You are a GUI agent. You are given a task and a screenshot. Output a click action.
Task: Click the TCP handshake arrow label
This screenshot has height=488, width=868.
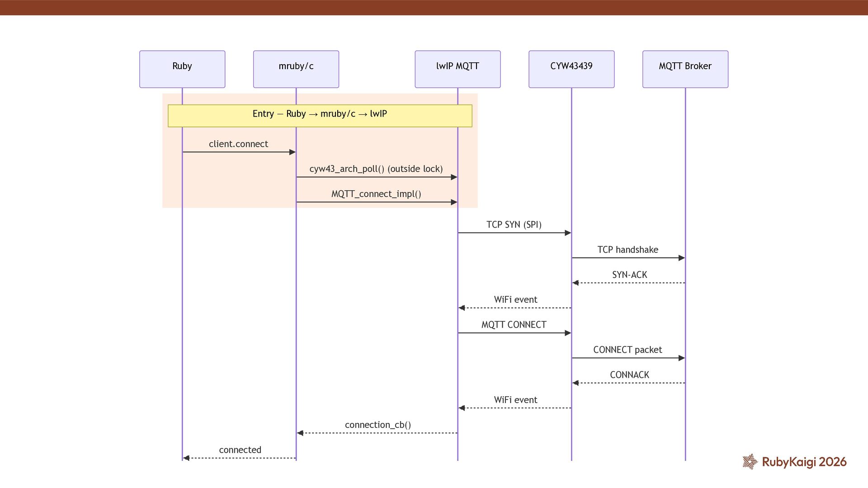tap(627, 250)
